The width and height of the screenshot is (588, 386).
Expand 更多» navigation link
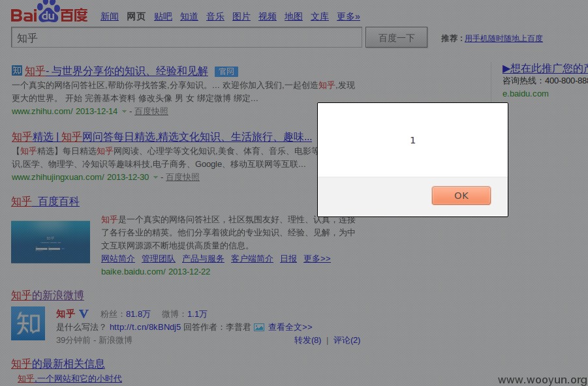point(348,16)
